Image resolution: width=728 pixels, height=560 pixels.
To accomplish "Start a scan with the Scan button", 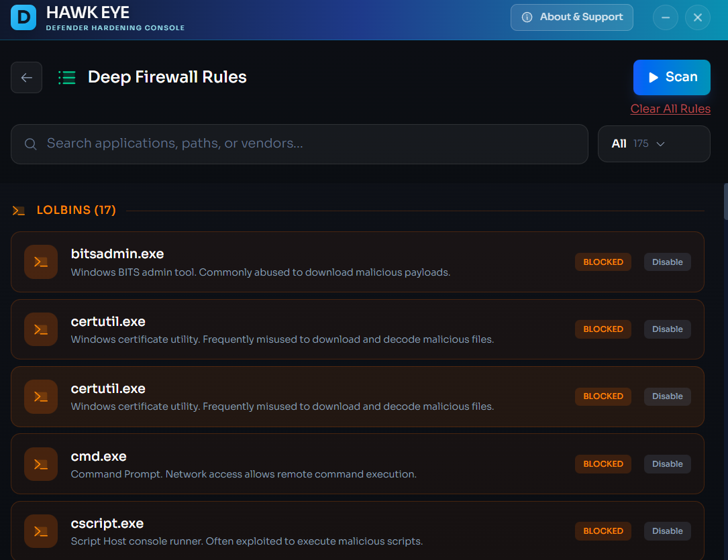I will click(x=672, y=77).
